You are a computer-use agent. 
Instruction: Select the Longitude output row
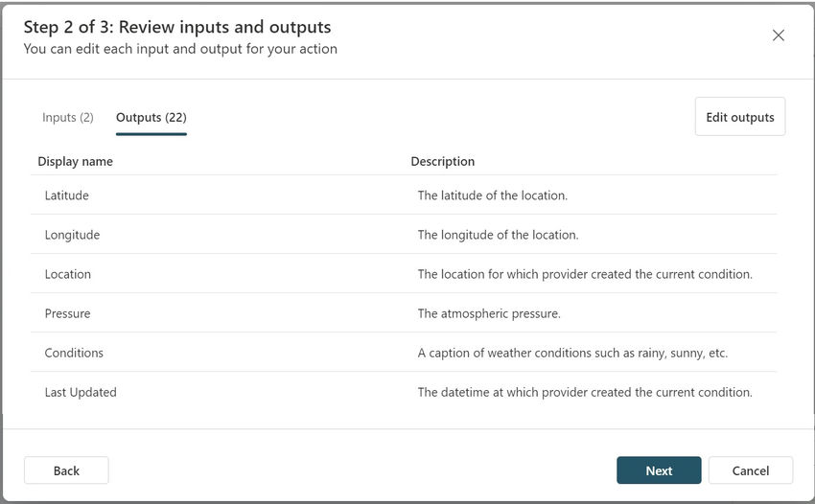(72, 235)
